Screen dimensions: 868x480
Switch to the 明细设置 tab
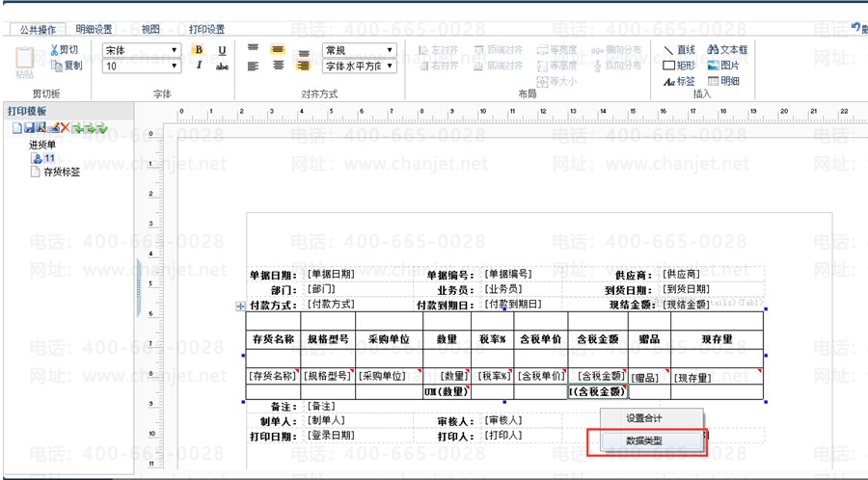pyautogui.click(x=94, y=29)
